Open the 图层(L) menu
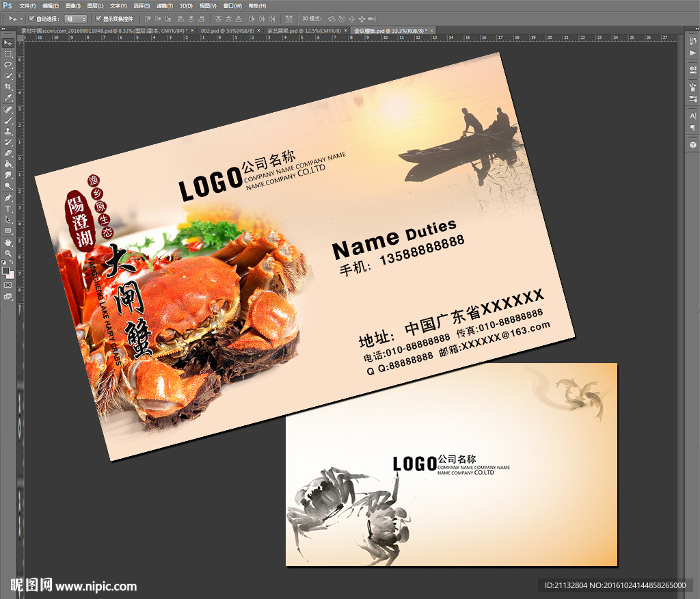Image resolution: width=700 pixels, height=599 pixels. pyautogui.click(x=95, y=5)
